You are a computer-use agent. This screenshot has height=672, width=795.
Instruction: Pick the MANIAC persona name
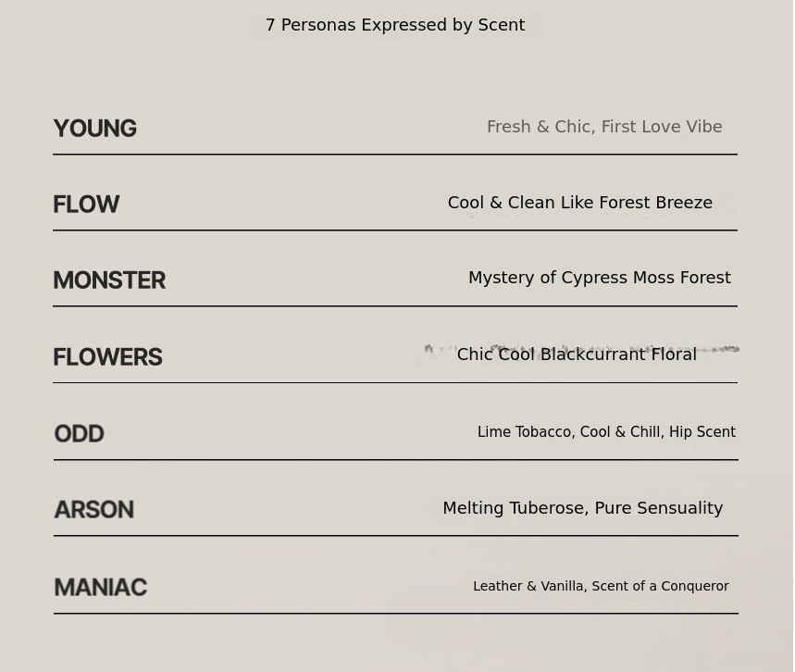[100, 588]
